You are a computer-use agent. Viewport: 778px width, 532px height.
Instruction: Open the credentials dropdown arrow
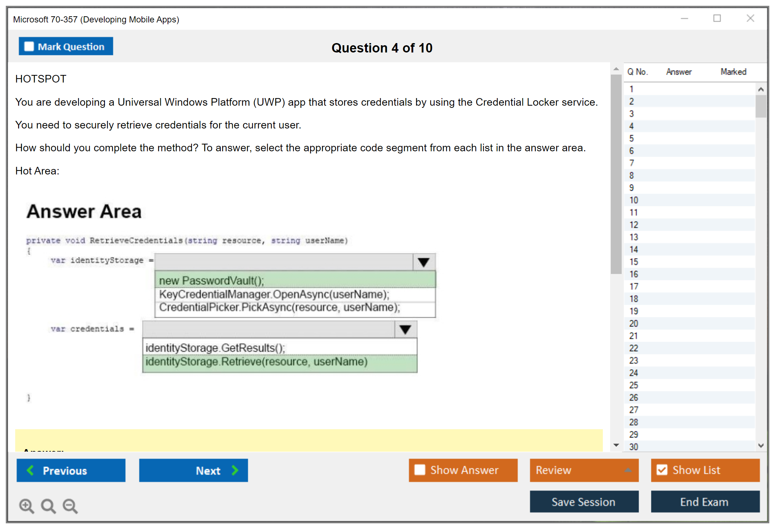coord(405,329)
